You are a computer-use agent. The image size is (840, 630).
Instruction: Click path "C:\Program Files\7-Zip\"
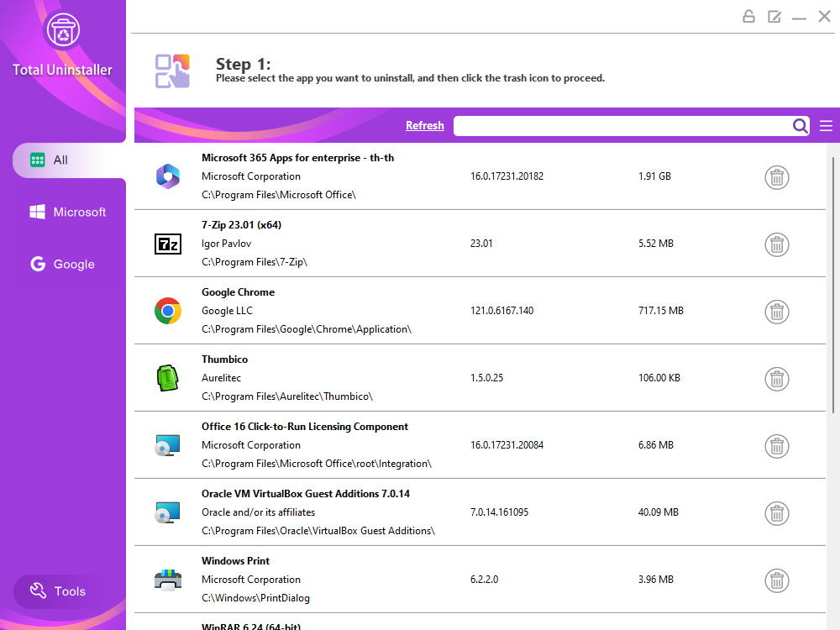point(255,262)
